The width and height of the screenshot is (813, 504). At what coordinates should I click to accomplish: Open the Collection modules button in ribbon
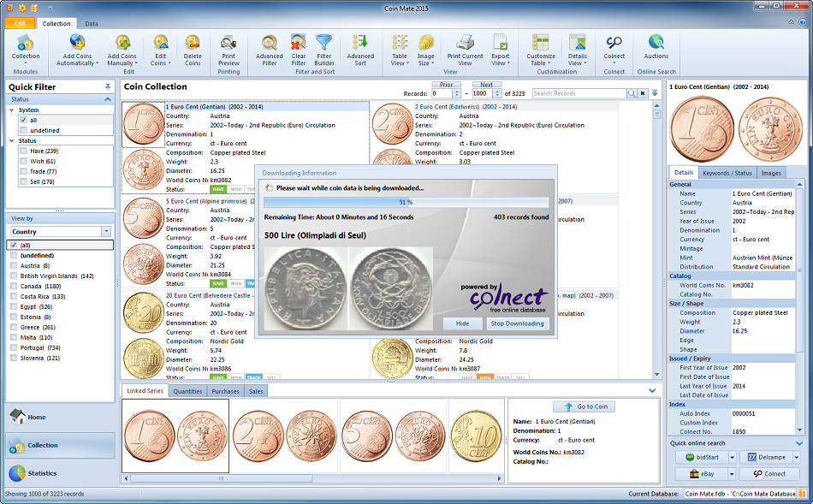pos(26,50)
